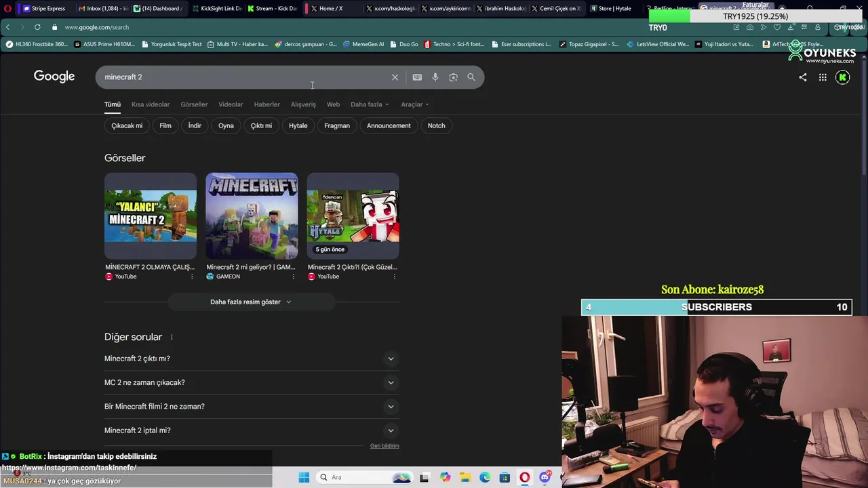Switch to 'Kısa videolar' tab
This screenshot has height=488, width=868.
point(151,104)
